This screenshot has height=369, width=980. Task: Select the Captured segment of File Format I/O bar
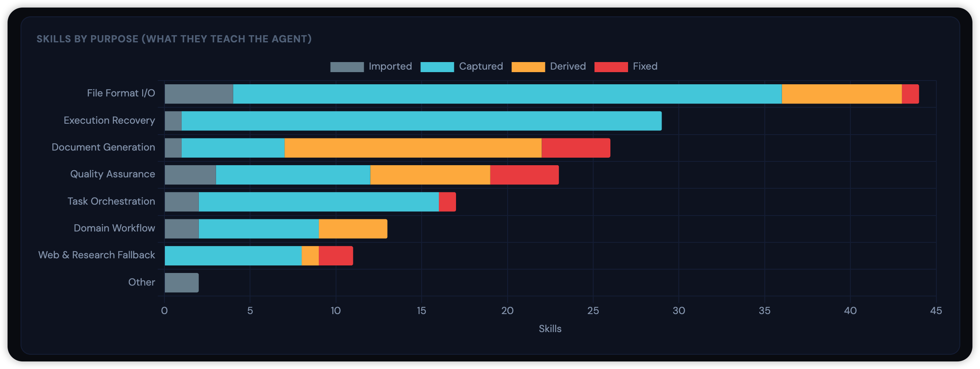pyautogui.click(x=507, y=94)
